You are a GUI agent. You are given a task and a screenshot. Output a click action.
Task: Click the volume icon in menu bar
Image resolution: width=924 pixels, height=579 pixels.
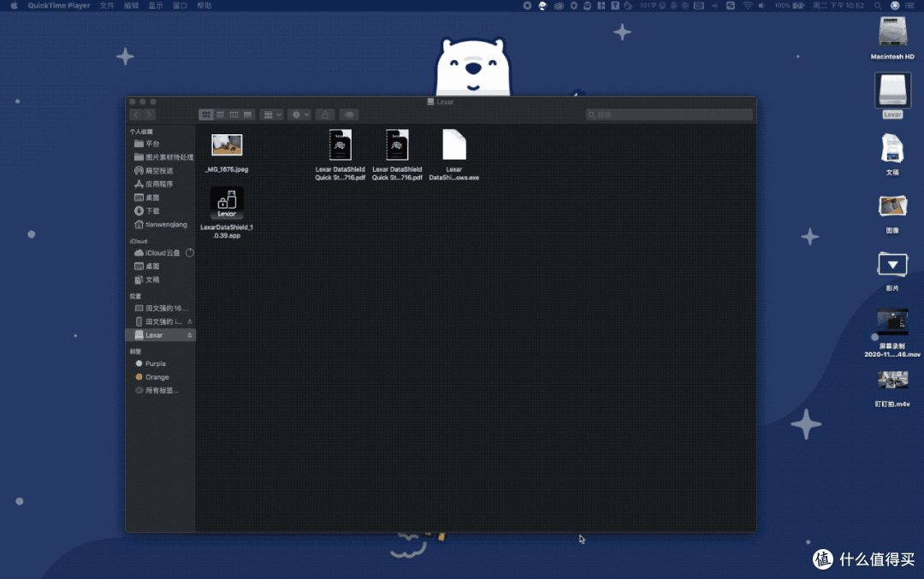[761, 5]
